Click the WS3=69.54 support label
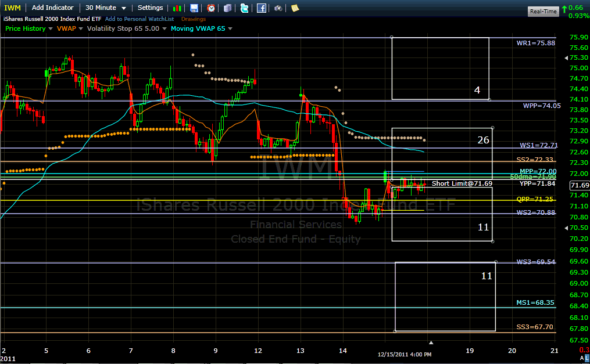590x364 pixels. [536, 262]
